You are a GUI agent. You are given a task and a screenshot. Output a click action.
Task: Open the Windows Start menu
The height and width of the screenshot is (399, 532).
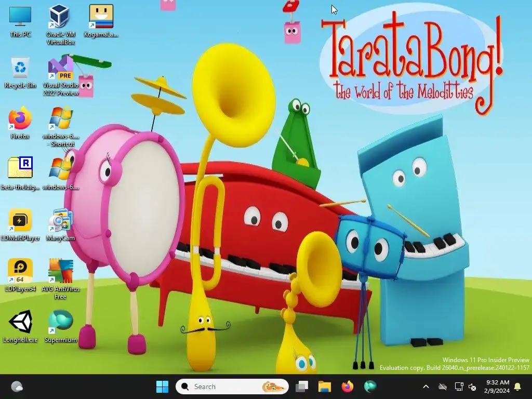[x=162, y=387]
